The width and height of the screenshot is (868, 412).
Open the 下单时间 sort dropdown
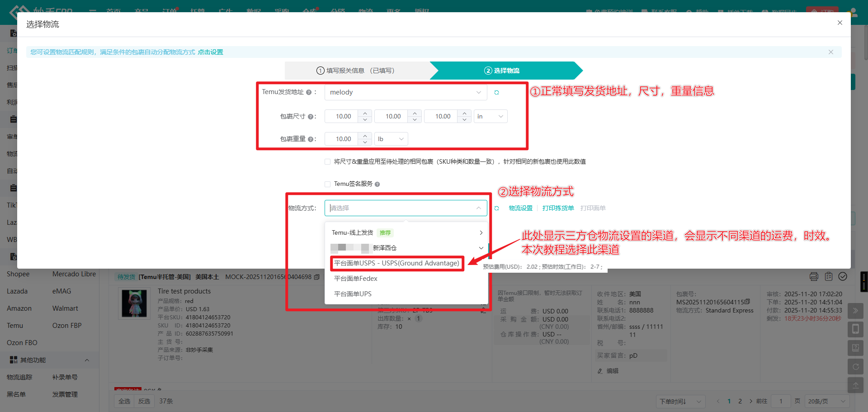[680, 401]
